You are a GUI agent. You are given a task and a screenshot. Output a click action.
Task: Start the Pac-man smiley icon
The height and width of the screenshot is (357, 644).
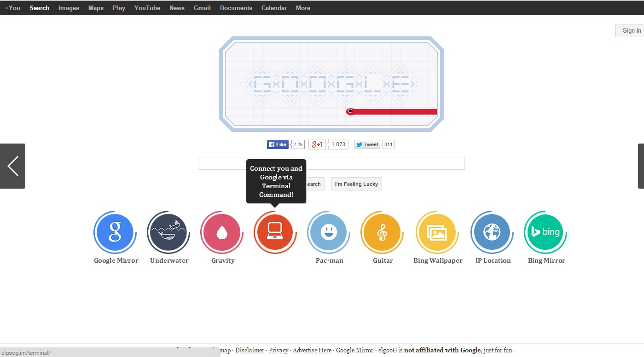coord(328,232)
